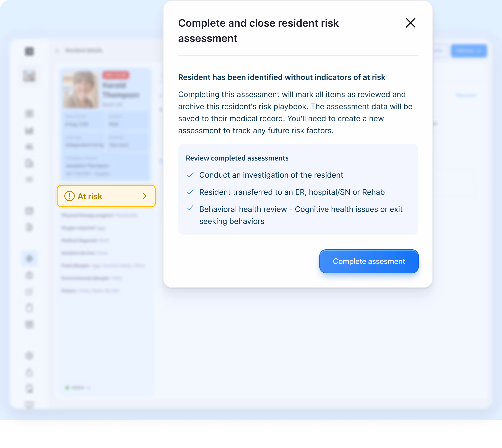Click the blurred blue button at top right
Viewport: 502px width, 448px height.
(x=469, y=51)
